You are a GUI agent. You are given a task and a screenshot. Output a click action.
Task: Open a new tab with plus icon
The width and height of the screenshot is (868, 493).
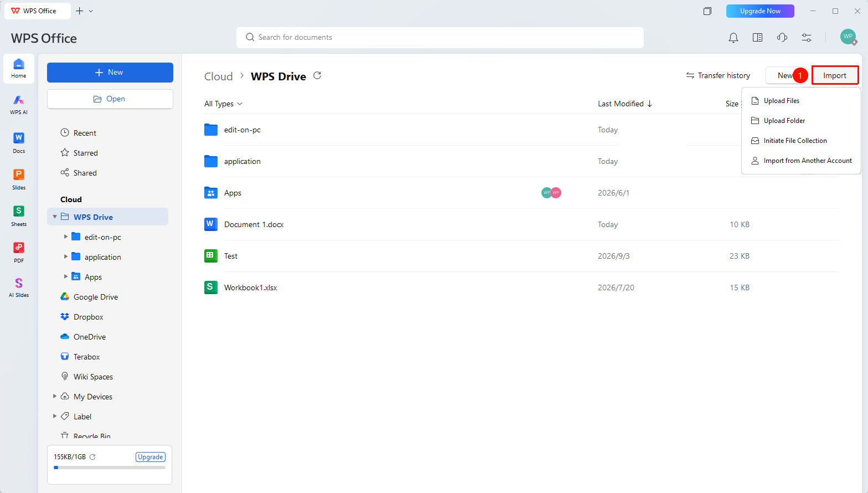point(79,11)
